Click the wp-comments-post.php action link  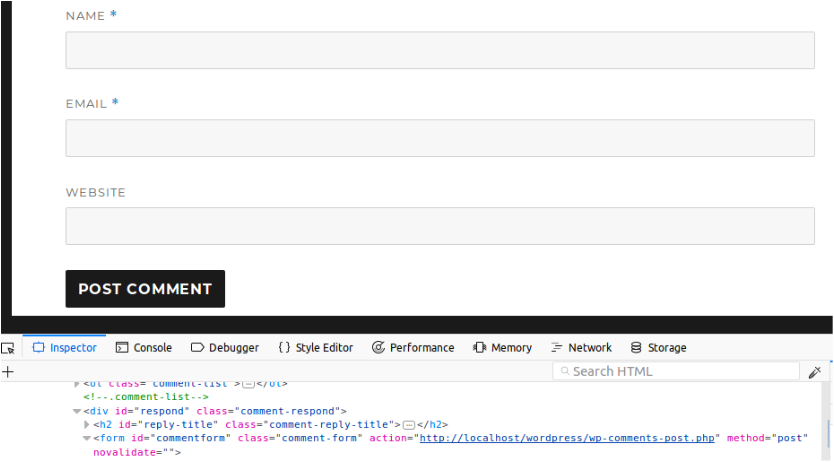tap(568, 439)
